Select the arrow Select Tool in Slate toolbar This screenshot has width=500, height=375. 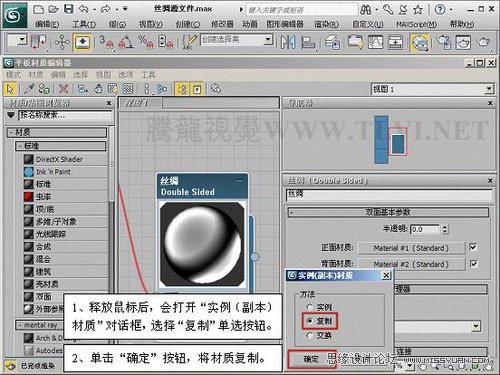coord(10,89)
